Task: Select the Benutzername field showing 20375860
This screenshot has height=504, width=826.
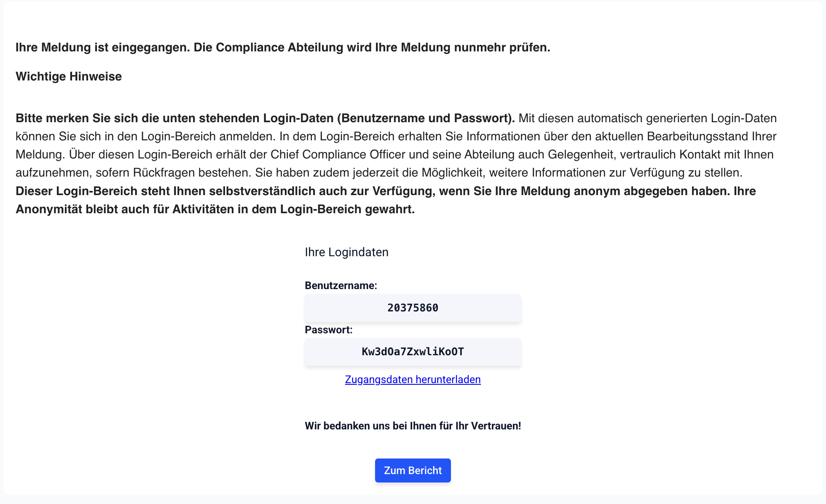Action: (413, 308)
